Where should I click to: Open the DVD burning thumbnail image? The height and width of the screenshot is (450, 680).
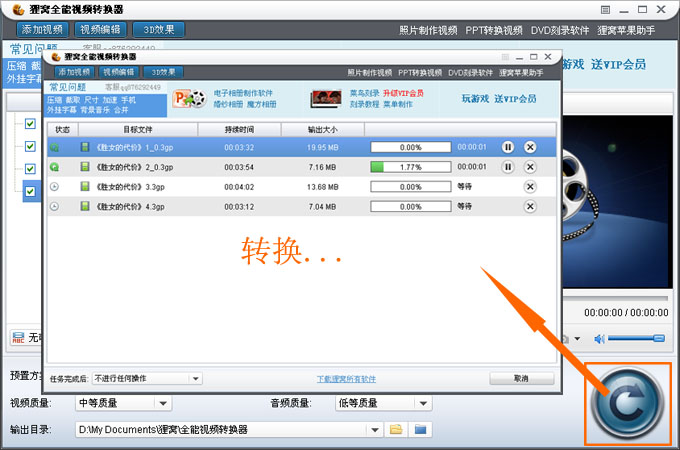[326, 99]
